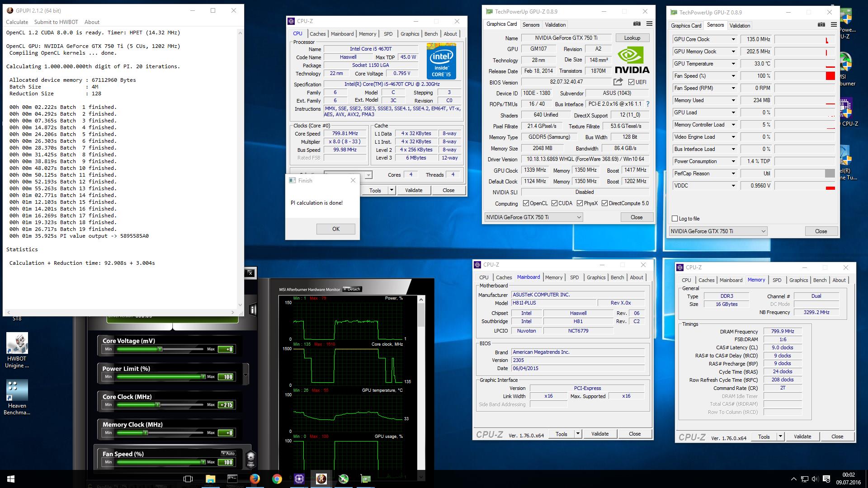The image size is (868, 488).
Task: Click the Afterburner monitor scrollbar up arrow
Action: [x=421, y=300]
